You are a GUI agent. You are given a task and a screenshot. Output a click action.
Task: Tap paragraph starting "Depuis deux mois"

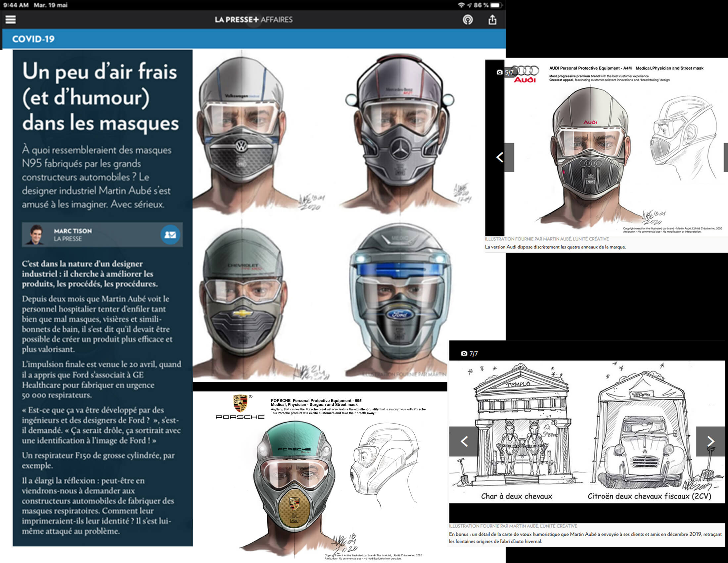(x=97, y=324)
